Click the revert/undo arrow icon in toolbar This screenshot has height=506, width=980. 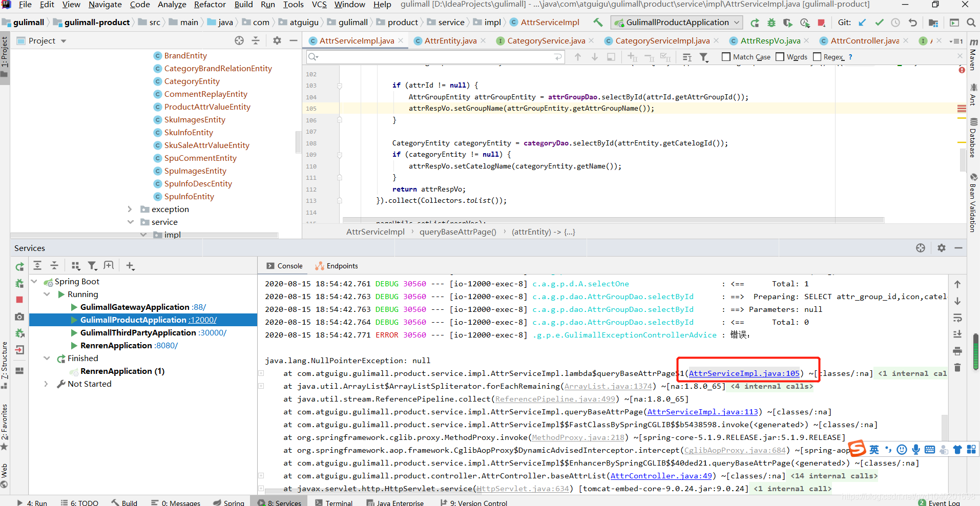click(912, 23)
